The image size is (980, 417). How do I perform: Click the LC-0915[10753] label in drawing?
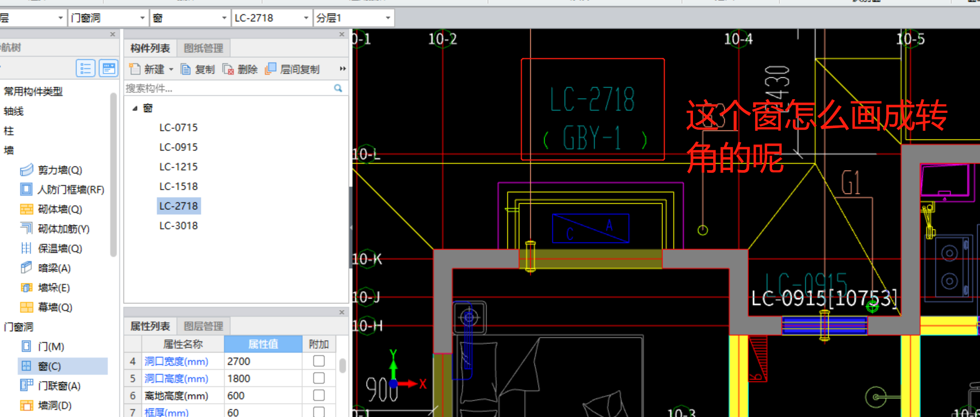pos(824,298)
